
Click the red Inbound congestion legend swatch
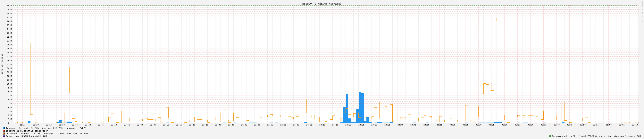pyautogui.click(x=4, y=131)
